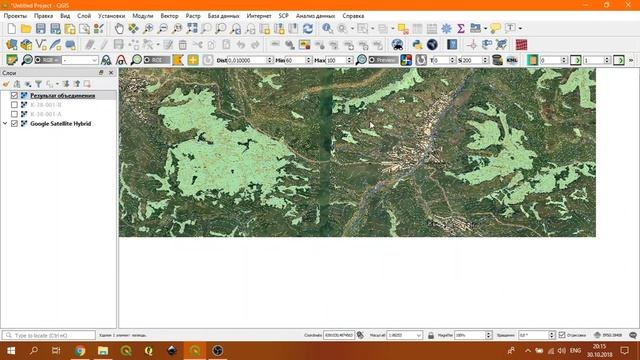This screenshot has width=640, height=360.
Task: Uncheck the Результат объединения layer checkbox
Action: [x=14, y=96]
